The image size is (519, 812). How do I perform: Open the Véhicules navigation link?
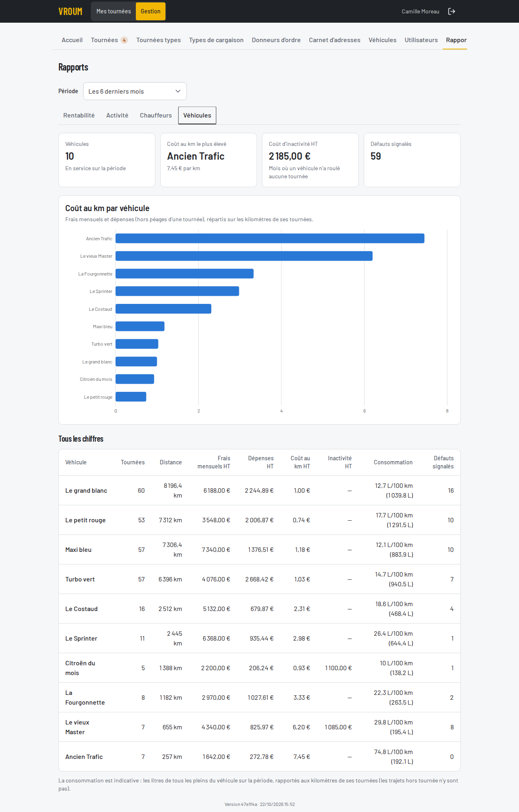[x=382, y=40]
